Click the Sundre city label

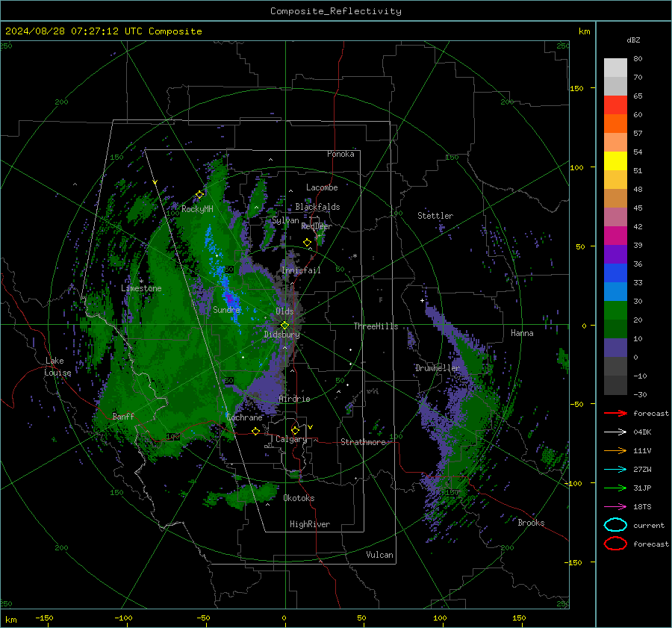pyautogui.click(x=226, y=309)
